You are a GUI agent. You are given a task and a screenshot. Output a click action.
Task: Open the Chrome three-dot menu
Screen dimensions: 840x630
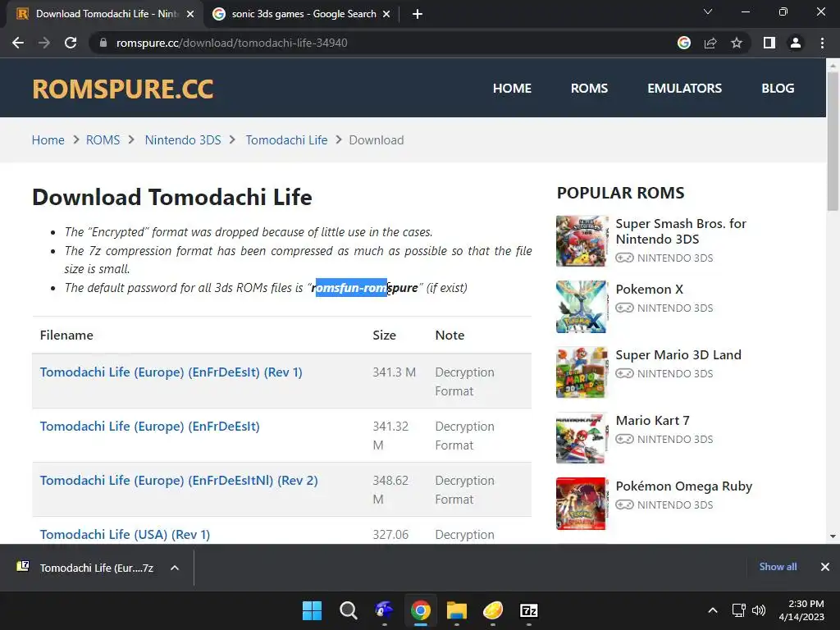[x=822, y=43]
